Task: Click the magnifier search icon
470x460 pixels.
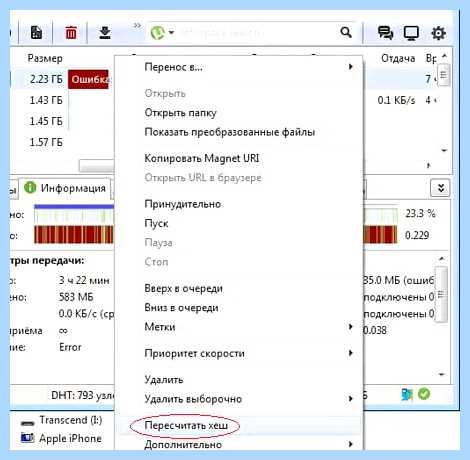Action: [x=346, y=32]
